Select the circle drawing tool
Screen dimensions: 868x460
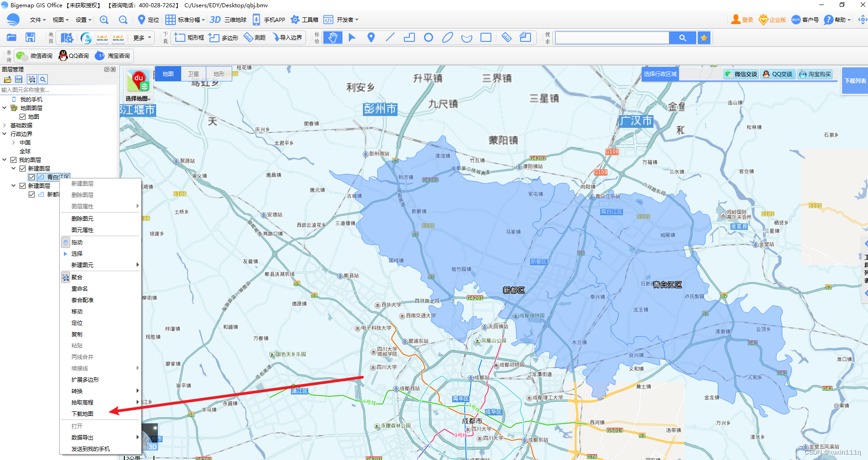(x=428, y=37)
